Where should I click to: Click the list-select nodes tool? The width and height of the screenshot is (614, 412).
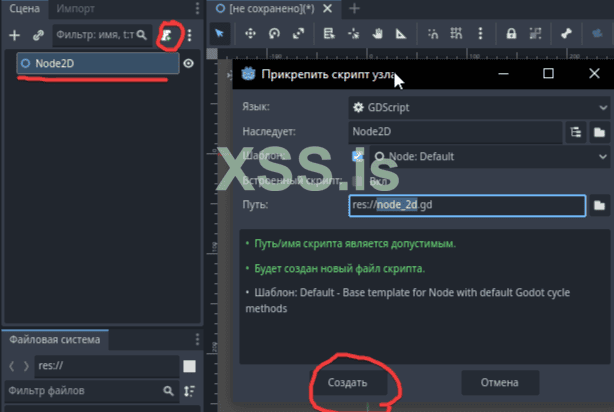pyautogui.click(x=329, y=34)
